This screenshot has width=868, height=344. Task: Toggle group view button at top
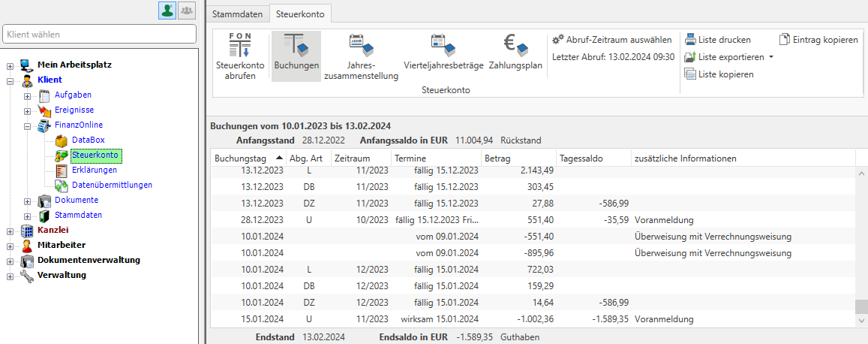pos(186,11)
